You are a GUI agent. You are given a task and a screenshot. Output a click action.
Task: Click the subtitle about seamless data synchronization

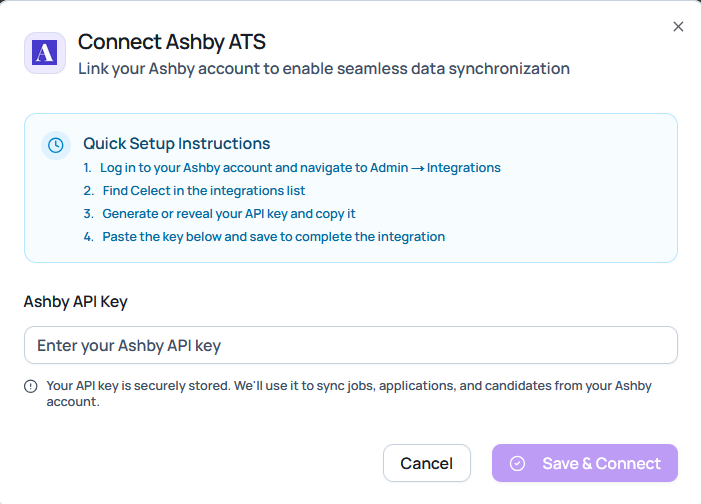(324, 69)
